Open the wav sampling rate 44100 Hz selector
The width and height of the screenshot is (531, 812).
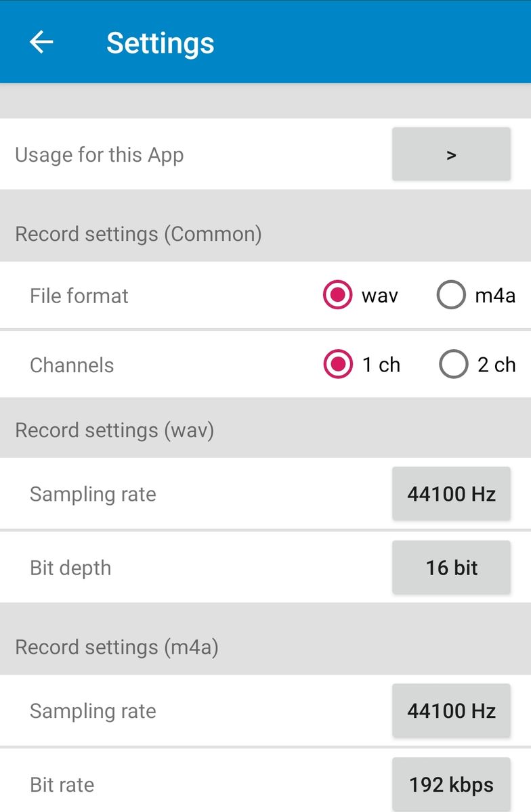[451, 494]
